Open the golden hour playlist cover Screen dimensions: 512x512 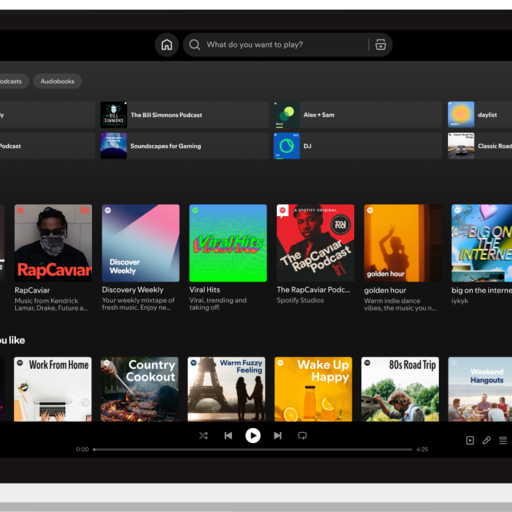point(403,243)
